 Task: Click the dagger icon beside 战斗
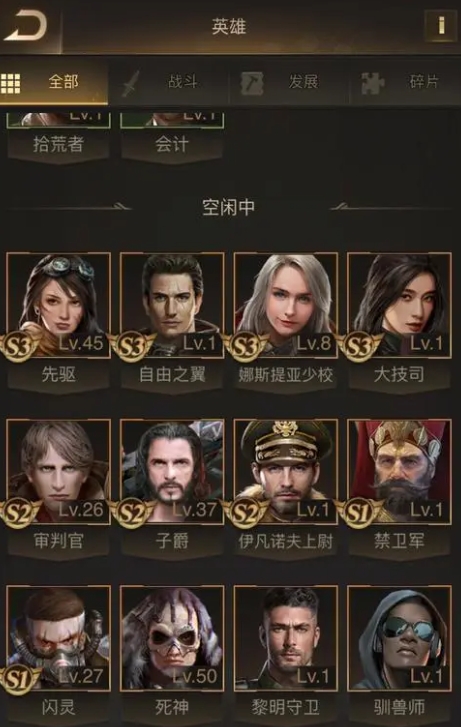click(x=130, y=83)
